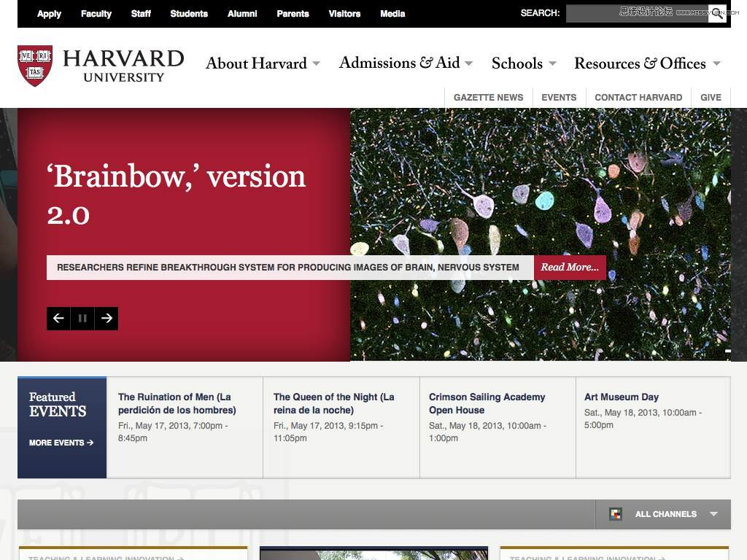747x560 pixels.
Task: Open The Queen of the Night event
Action: click(333, 403)
